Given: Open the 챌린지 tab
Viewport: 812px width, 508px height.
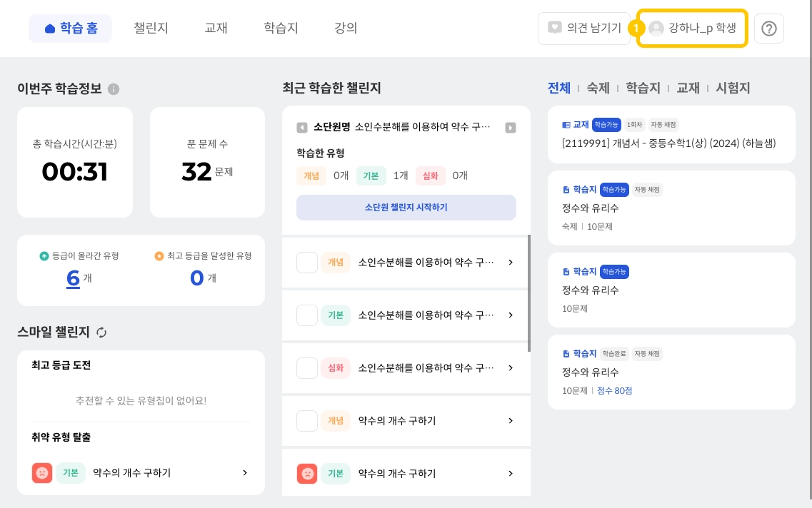Looking at the screenshot, I should [151, 29].
